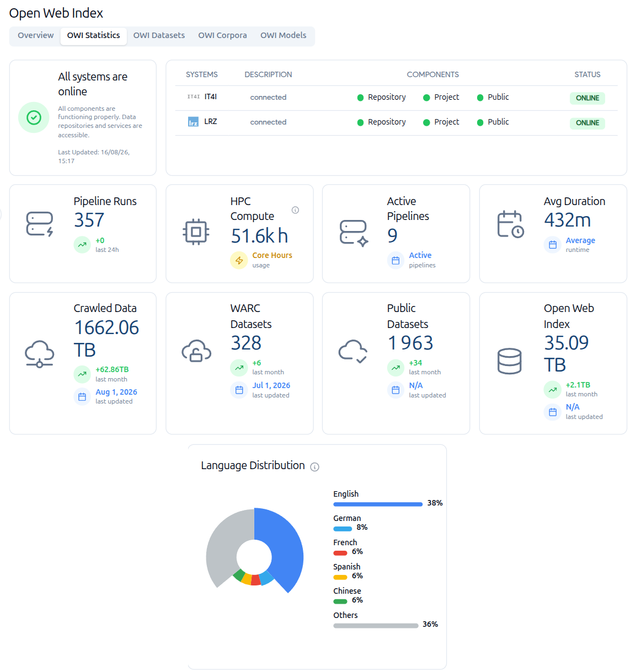Click the Last Updated timestamp text
This screenshot has height=672, width=636.
pyautogui.click(x=94, y=157)
